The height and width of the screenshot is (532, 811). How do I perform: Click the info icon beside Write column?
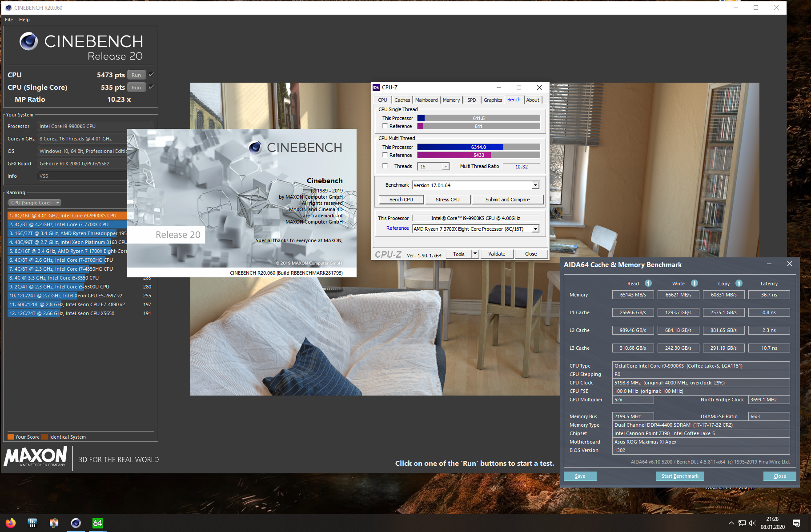(694, 284)
